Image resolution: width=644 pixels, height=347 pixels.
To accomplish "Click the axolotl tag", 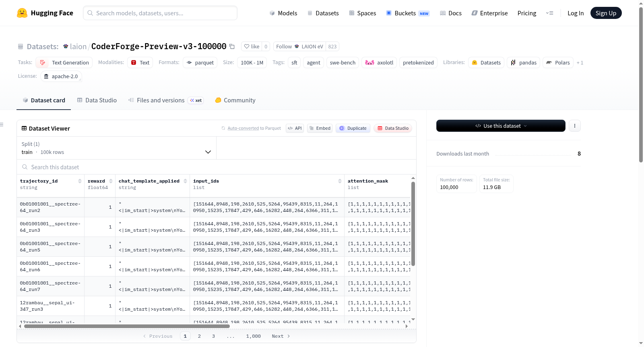I will [x=379, y=62].
